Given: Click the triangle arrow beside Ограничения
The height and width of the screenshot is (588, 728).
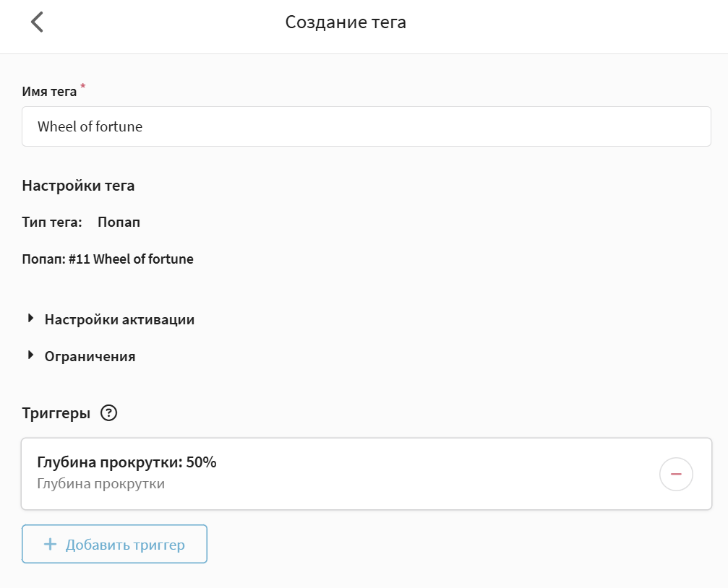Looking at the screenshot, I should point(30,355).
